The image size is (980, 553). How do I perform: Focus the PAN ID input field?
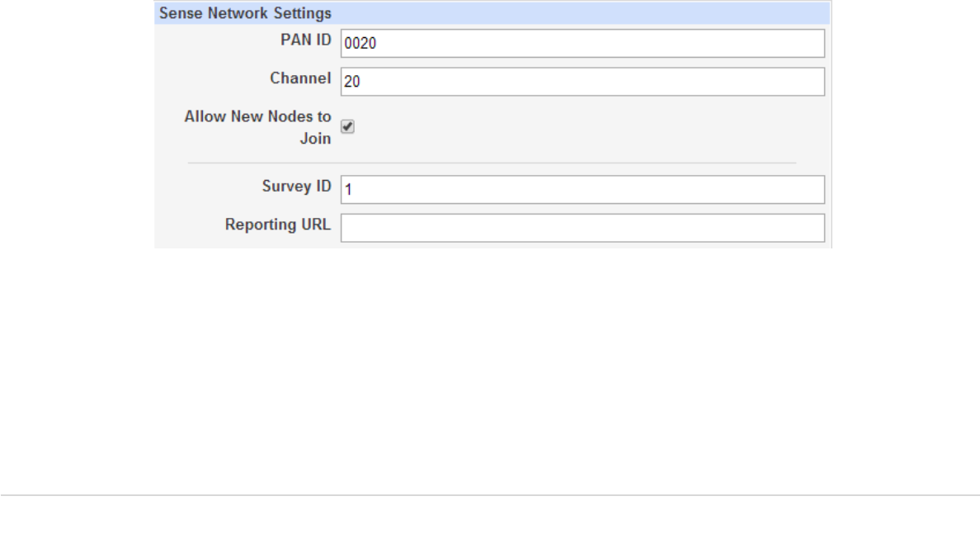tap(582, 44)
